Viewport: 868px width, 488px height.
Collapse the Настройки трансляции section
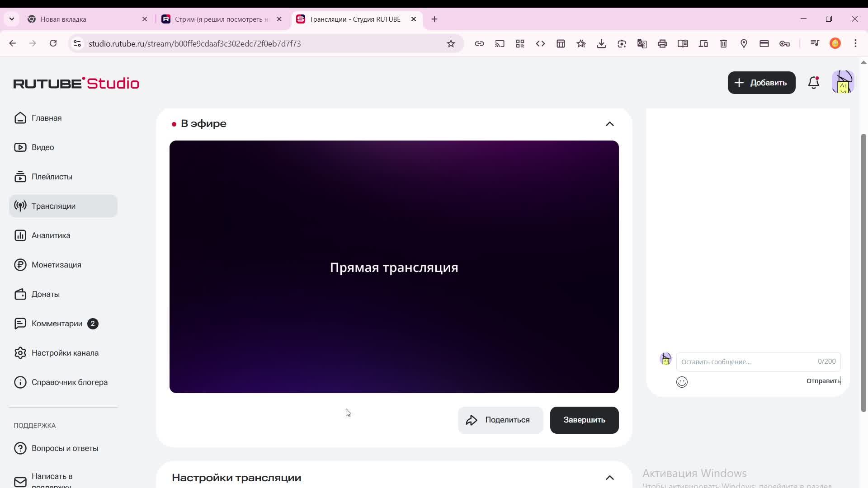click(609, 478)
